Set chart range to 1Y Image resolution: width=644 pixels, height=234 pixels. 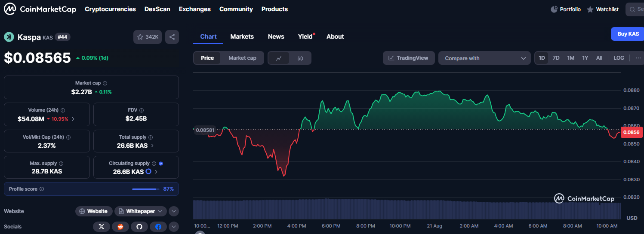pos(585,58)
